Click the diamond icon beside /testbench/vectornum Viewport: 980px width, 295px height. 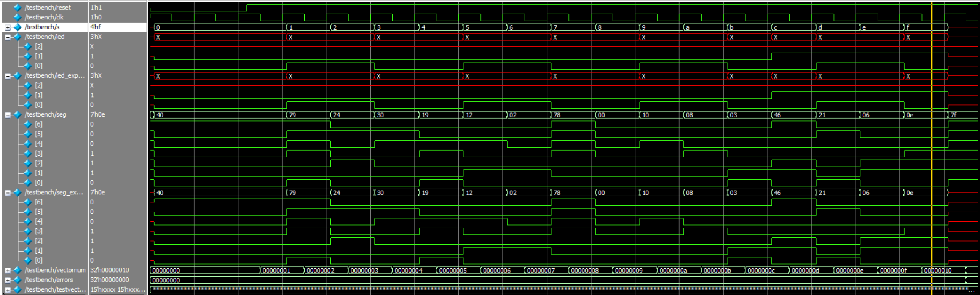coord(18,270)
